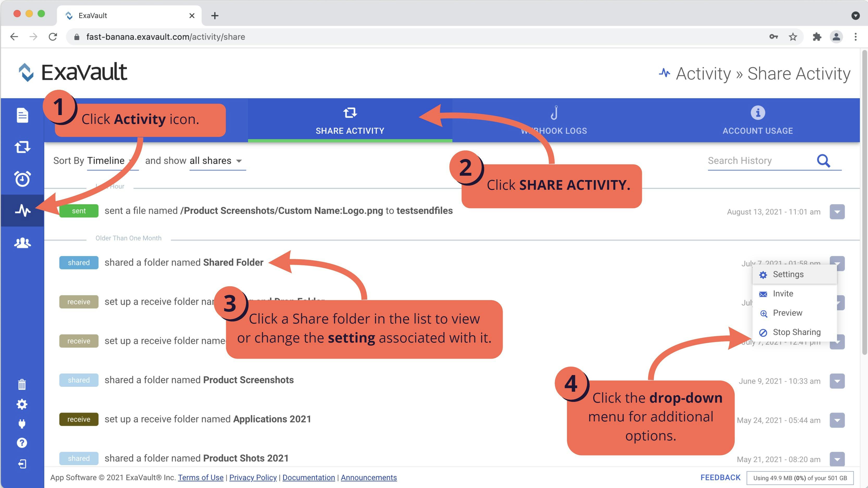
Task: Click the 'receive' badge for Applications 2021
Action: pos(79,419)
